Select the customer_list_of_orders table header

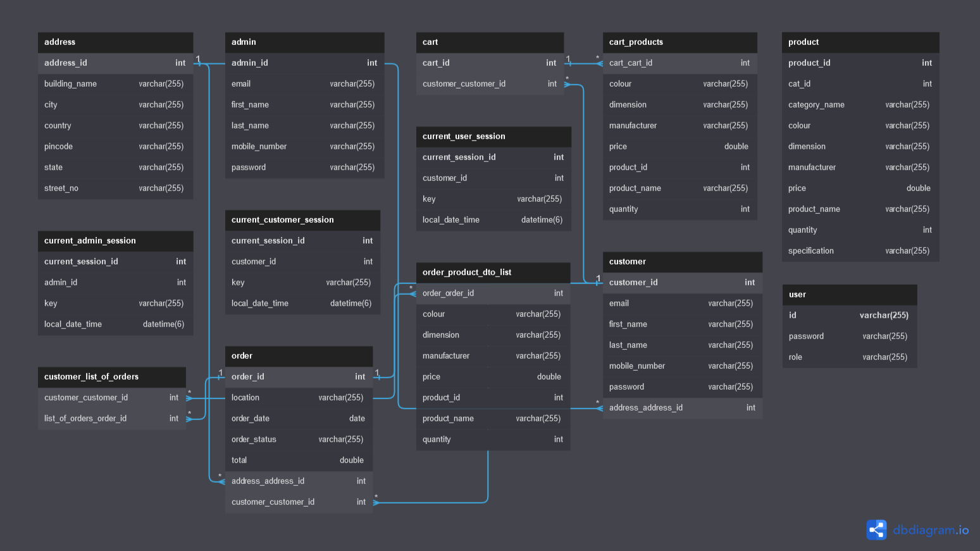(112, 377)
